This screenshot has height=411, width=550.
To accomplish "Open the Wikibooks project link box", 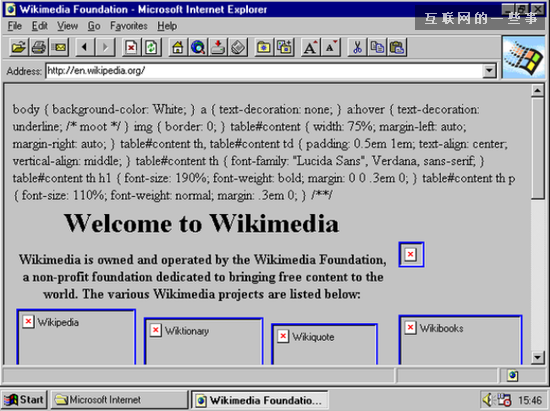I will pos(460,340).
